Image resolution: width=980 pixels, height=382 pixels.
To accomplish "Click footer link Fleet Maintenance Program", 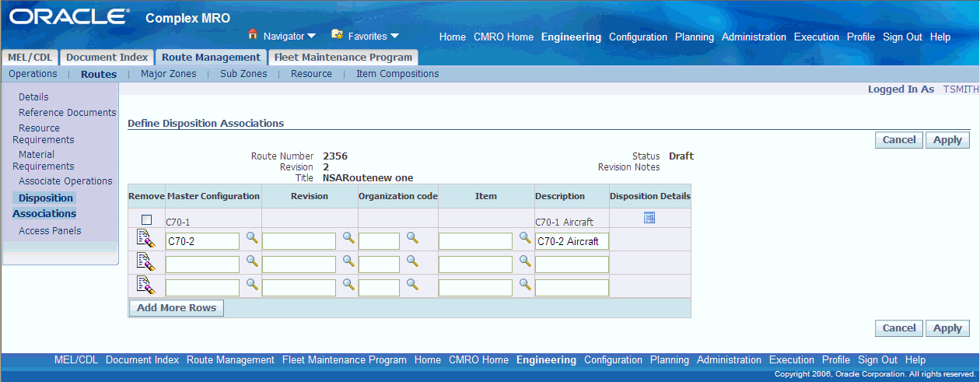I will (345, 359).
